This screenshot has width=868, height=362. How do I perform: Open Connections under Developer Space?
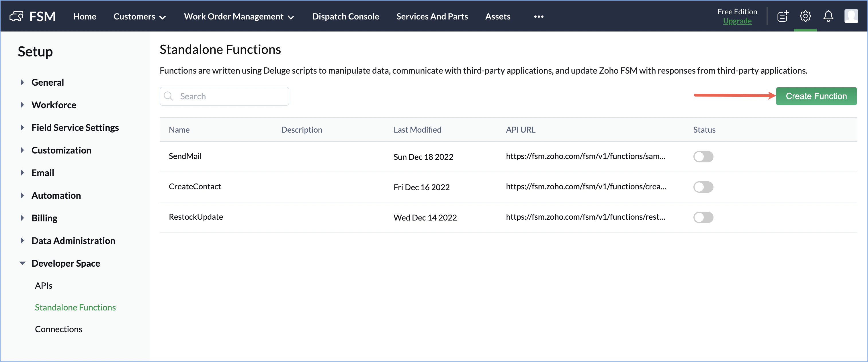click(59, 329)
